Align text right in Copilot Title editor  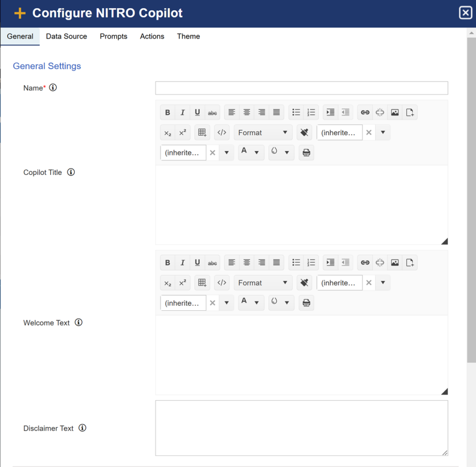tap(261, 113)
